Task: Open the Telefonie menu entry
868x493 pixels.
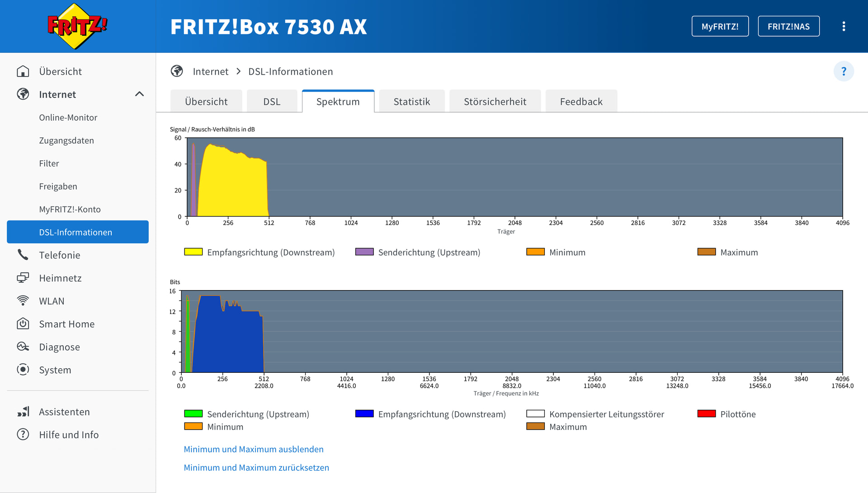Action: point(78,255)
